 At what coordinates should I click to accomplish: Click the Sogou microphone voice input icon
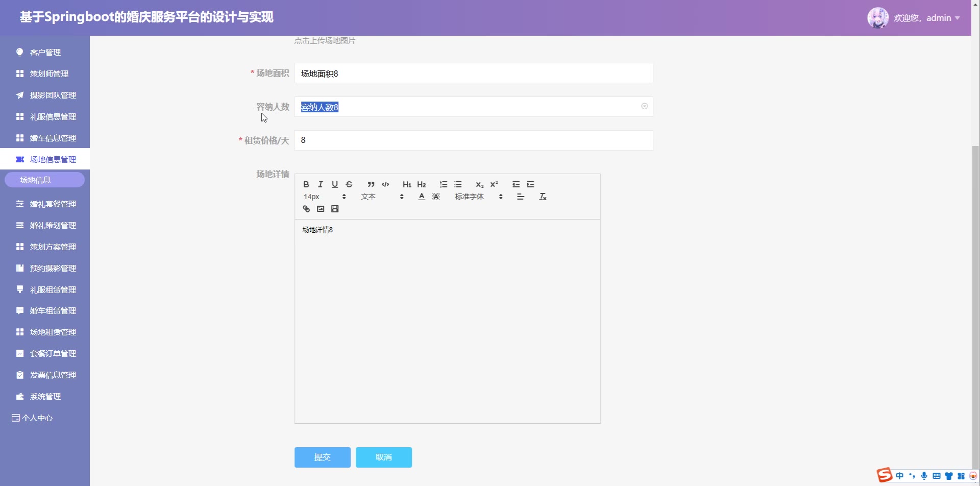tap(924, 476)
